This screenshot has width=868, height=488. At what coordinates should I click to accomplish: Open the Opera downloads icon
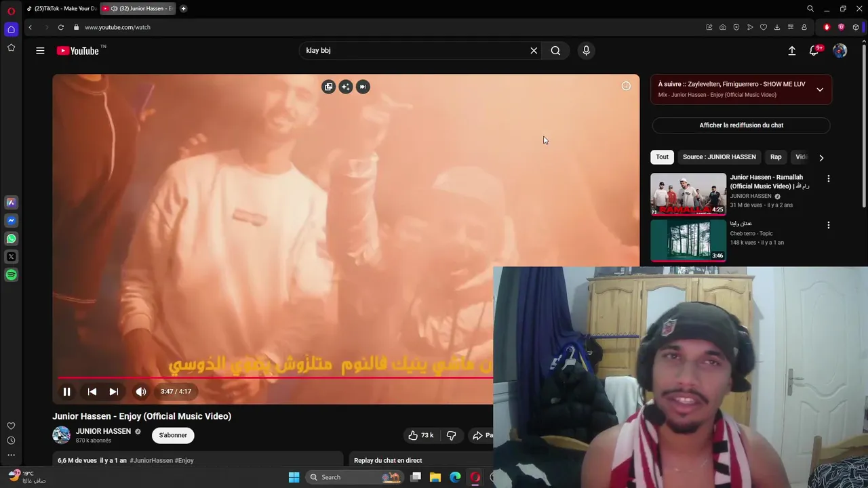pyautogui.click(x=777, y=27)
